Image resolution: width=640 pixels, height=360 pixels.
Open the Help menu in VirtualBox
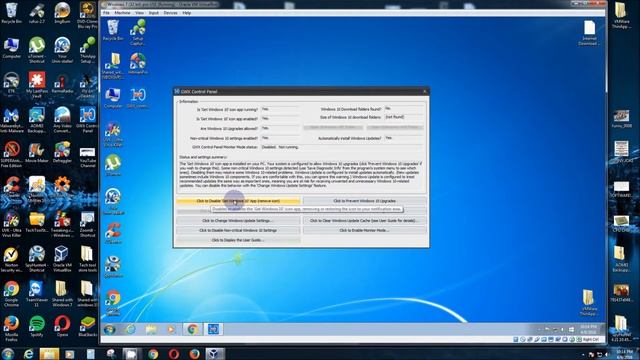point(187,13)
